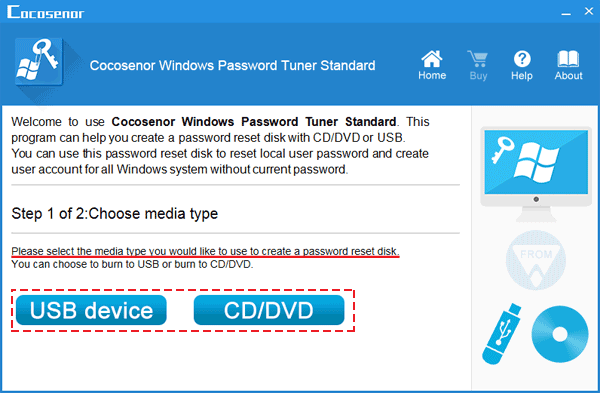Click the Cocosenor title bar logo
This screenshot has height=393, width=600.
tap(46, 12)
